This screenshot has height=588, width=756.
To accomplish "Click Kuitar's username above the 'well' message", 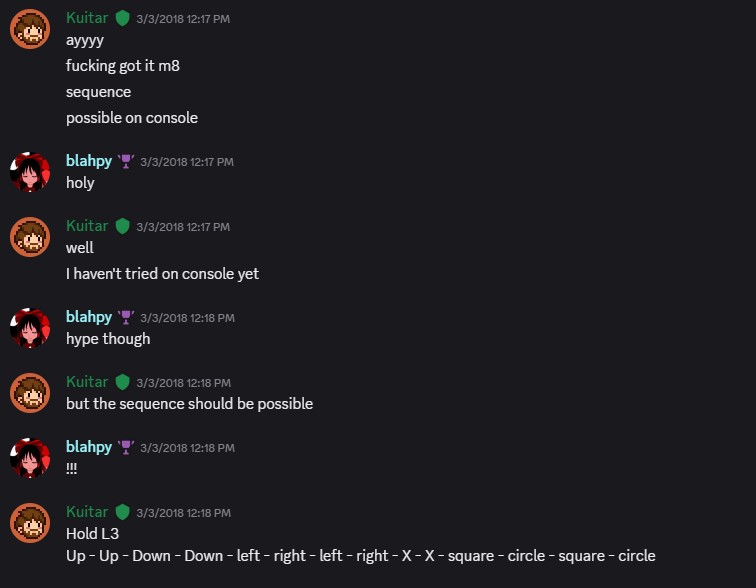I will tap(87, 226).
